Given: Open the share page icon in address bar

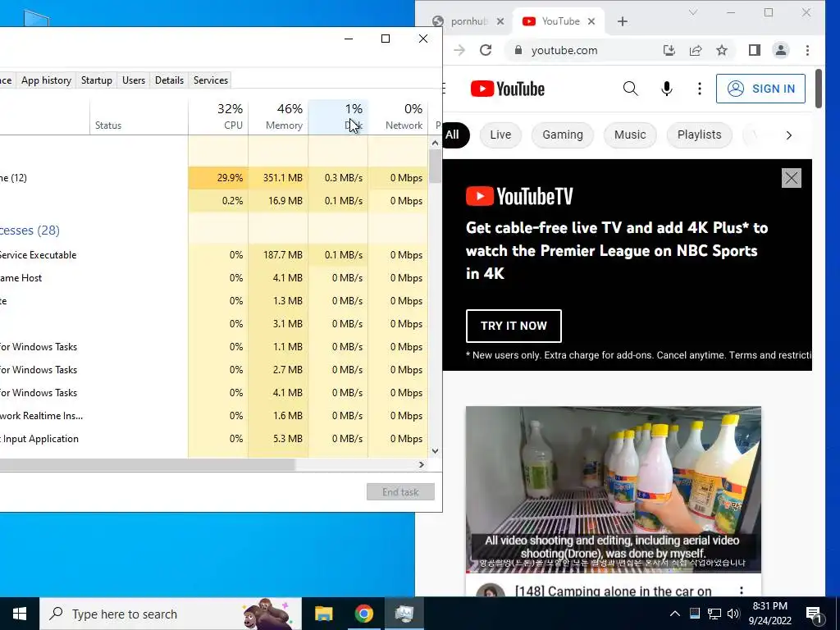Looking at the screenshot, I should tap(696, 50).
